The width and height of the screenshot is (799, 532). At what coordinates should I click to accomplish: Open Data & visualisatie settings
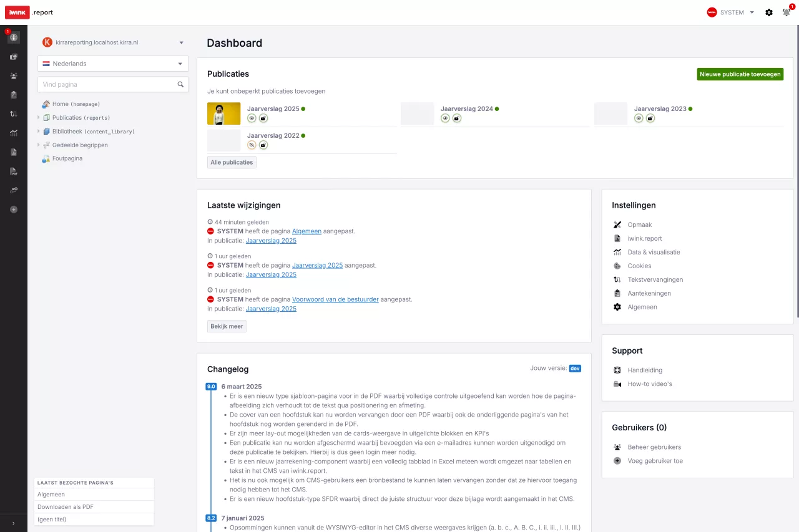(x=654, y=252)
